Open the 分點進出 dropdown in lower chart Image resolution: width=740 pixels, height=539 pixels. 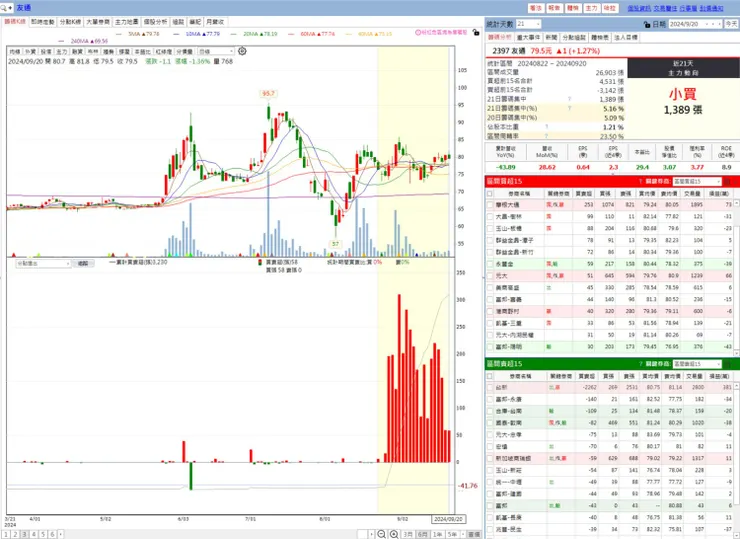coord(43,263)
